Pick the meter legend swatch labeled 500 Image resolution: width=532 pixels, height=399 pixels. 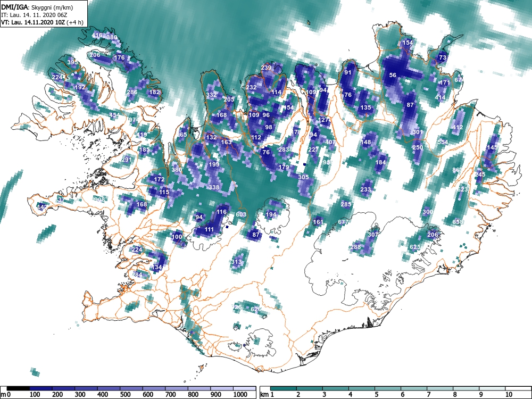(x=131, y=388)
